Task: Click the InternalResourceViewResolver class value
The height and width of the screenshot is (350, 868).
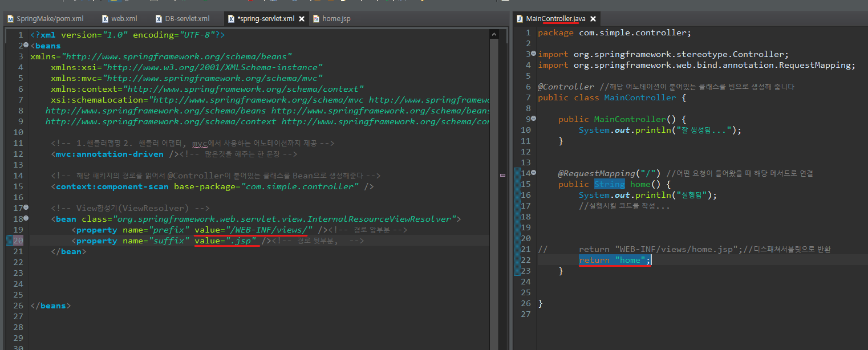Action: [x=283, y=219]
